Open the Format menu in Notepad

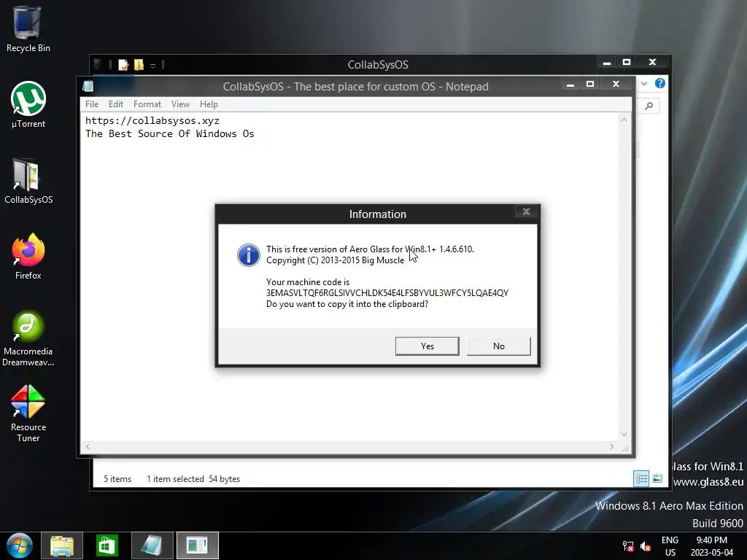(147, 104)
